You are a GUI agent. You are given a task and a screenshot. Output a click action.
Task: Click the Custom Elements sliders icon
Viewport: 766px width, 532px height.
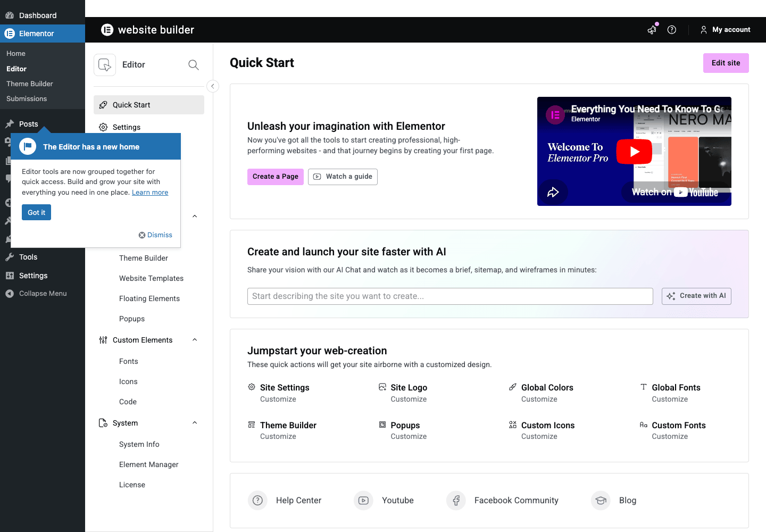(103, 340)
